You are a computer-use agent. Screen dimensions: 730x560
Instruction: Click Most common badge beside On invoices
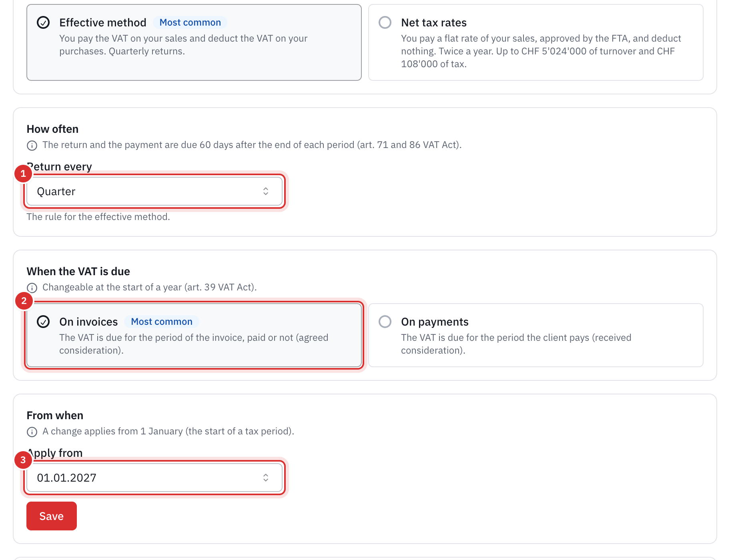[x=162, y=322]
